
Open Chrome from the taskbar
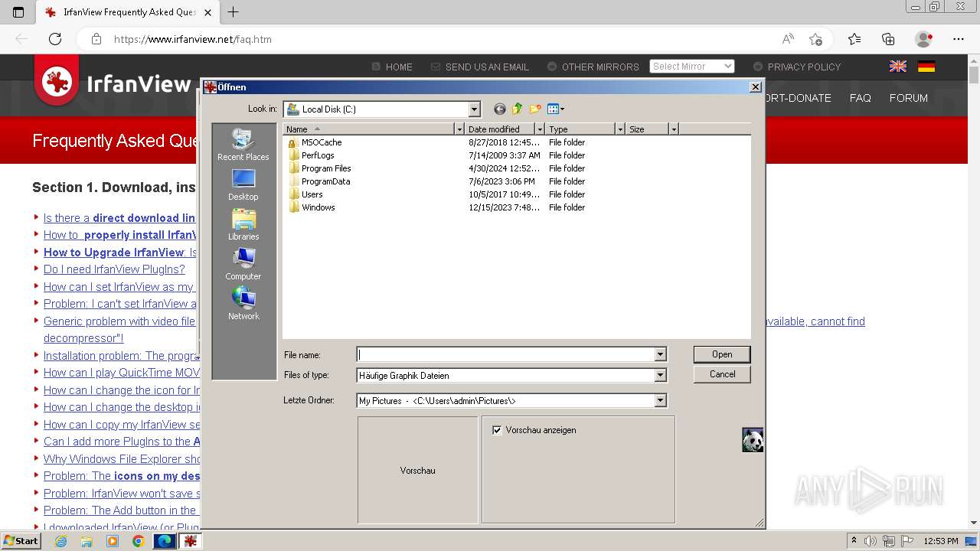138,541
